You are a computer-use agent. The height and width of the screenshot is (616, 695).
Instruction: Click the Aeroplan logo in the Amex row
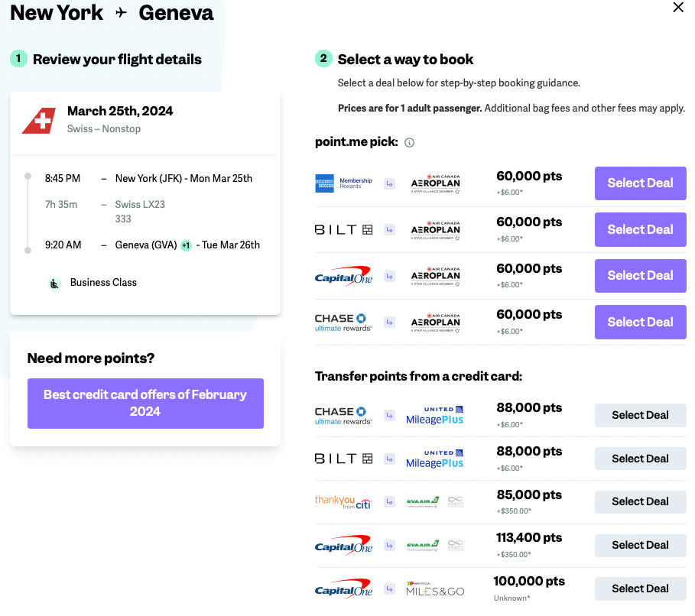(x=435, y=183)
